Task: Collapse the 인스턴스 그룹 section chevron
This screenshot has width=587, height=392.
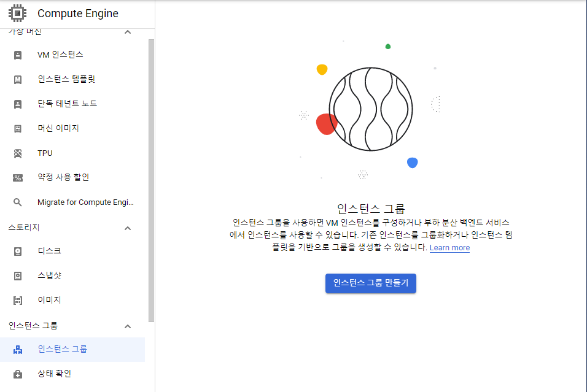Action: [128, 326]
